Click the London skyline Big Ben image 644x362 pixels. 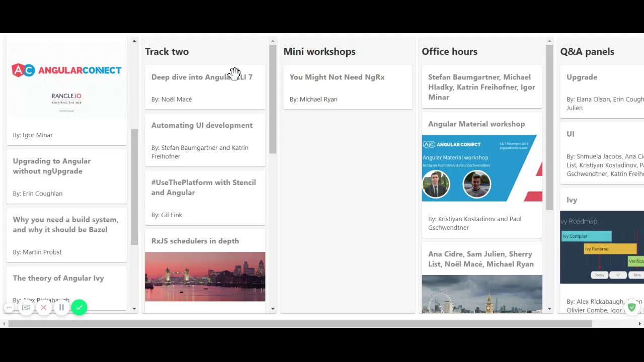coord(482,294)
